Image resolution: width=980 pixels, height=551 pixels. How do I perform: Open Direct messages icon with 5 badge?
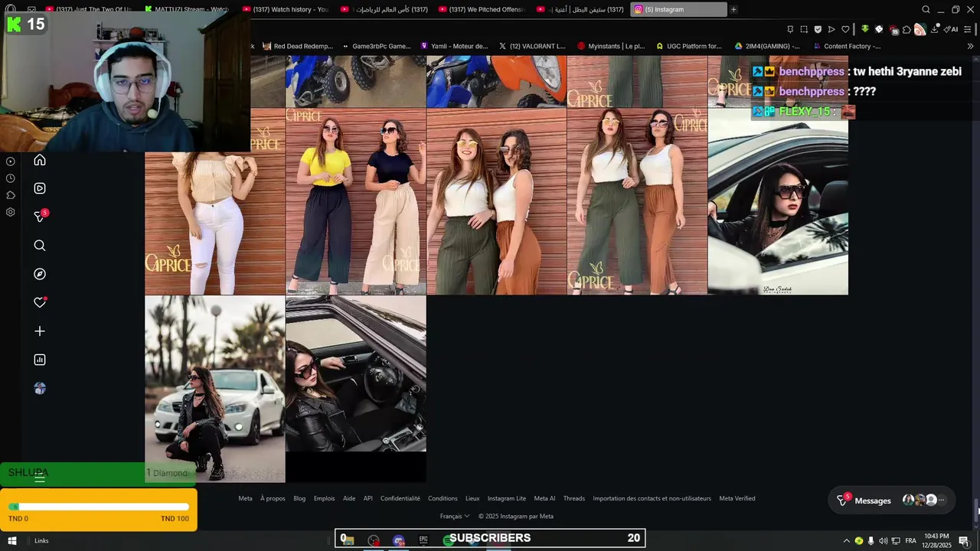(41, 217)
